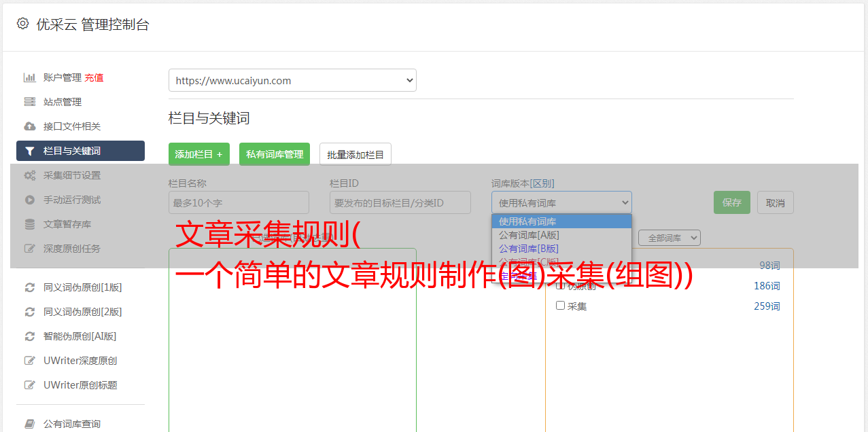The height and width of the screenshot is (432, 868).
Task: Click the edit icon for UWriter深度原创
Action: (30, 361)
